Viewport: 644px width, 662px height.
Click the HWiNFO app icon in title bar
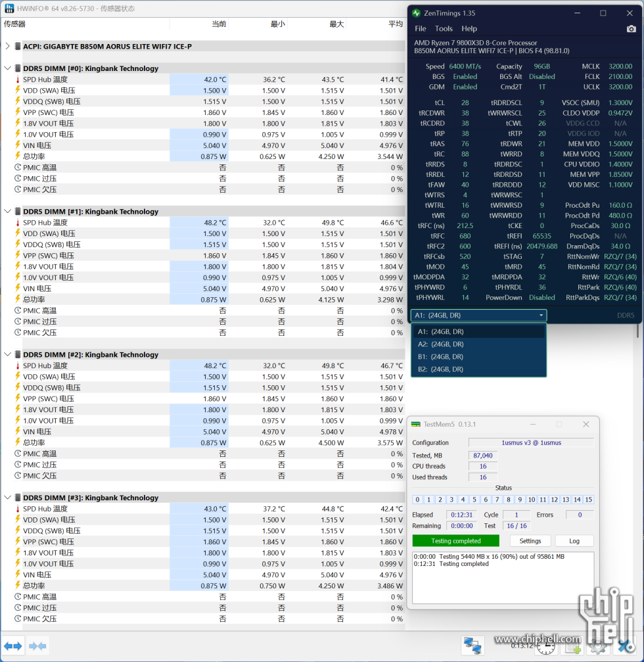(x=9, y=9)
